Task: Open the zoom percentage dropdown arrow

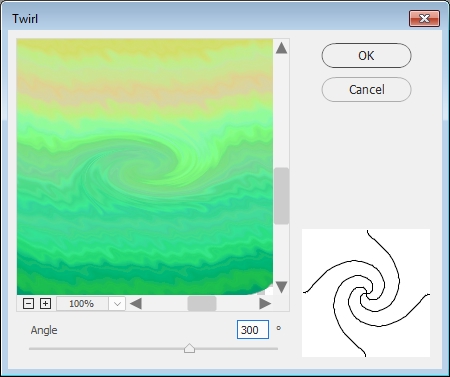Action: point(117,304)
